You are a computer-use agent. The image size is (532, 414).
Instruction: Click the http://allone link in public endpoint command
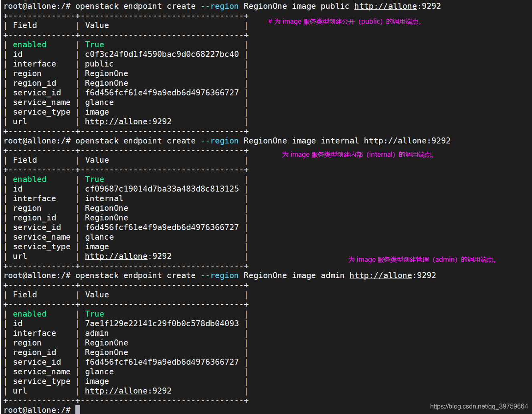(386, 6)
